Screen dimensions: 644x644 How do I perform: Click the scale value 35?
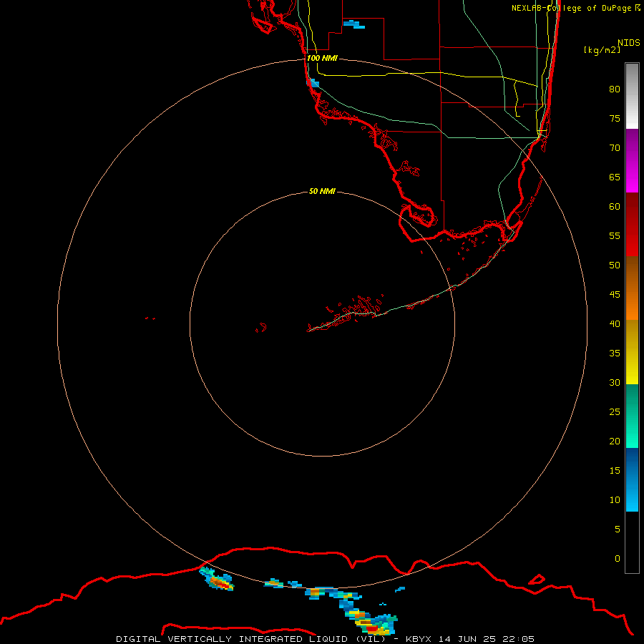pyautogui.click(x=615, y=353)
